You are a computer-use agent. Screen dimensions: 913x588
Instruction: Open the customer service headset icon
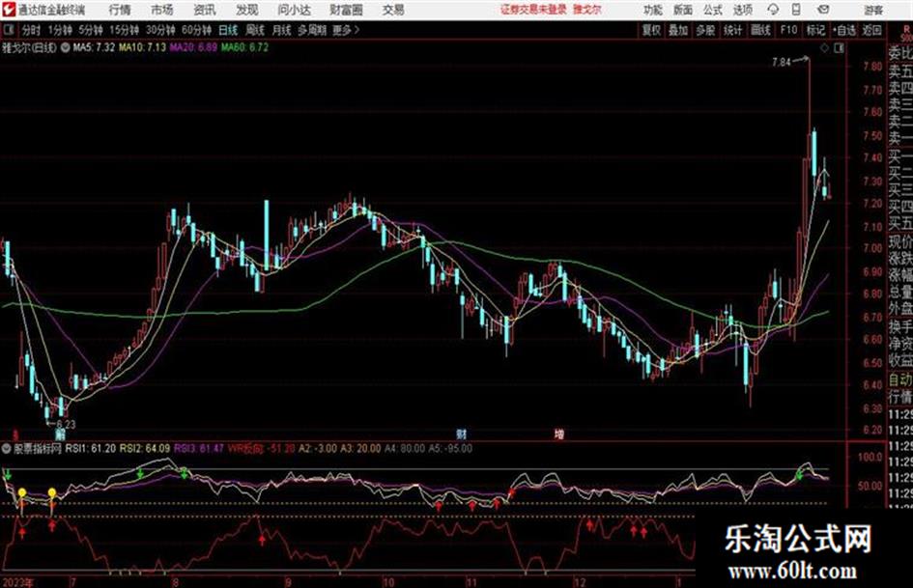[x=773, y=10]
